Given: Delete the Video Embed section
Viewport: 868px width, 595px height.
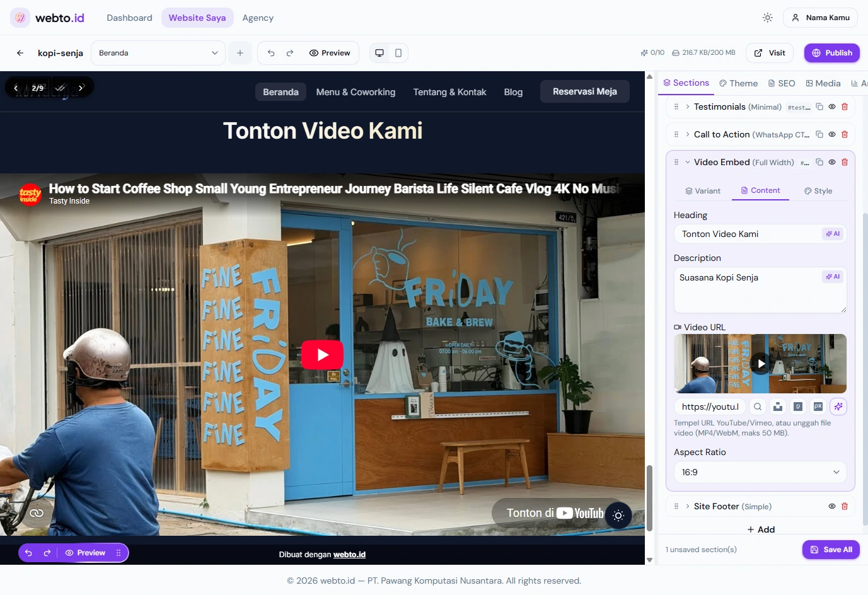Looking at the screenshot, I should click(x=845, y=162).
